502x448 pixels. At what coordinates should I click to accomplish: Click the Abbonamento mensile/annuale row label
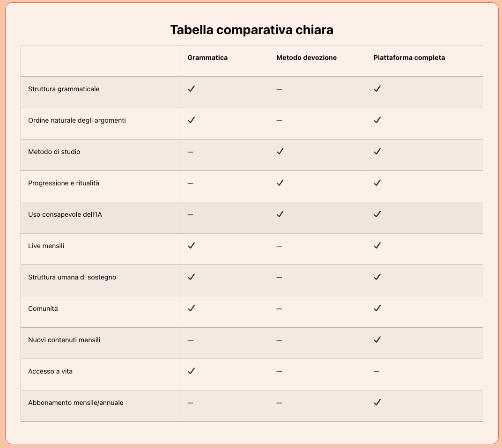(x=76, y=403)
